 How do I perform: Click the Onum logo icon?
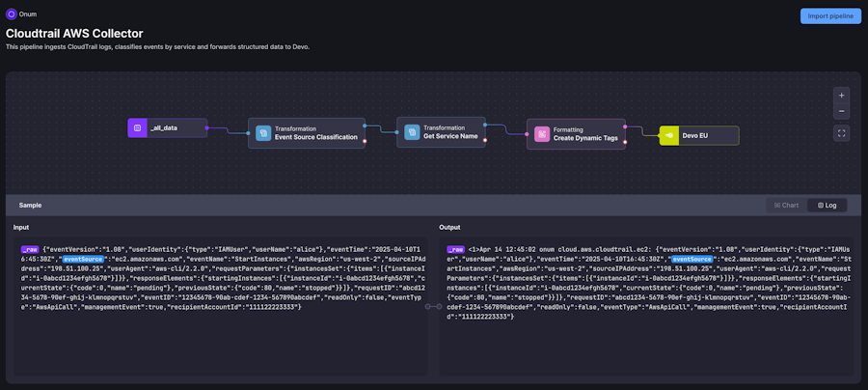(11, 14)
